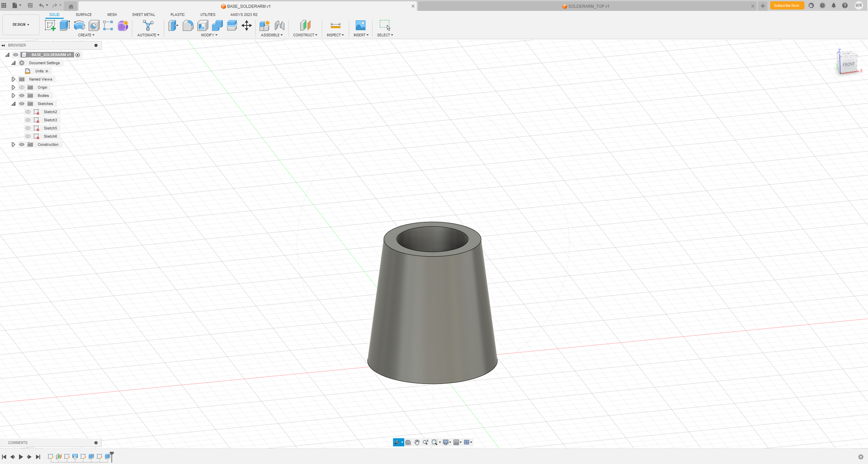
Task: Show Sketch6 using its eye icon
Action: 28,136
